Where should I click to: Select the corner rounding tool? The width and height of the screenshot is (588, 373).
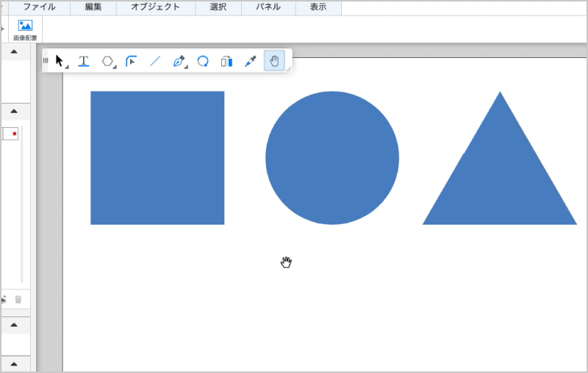[x=131, y=61]
